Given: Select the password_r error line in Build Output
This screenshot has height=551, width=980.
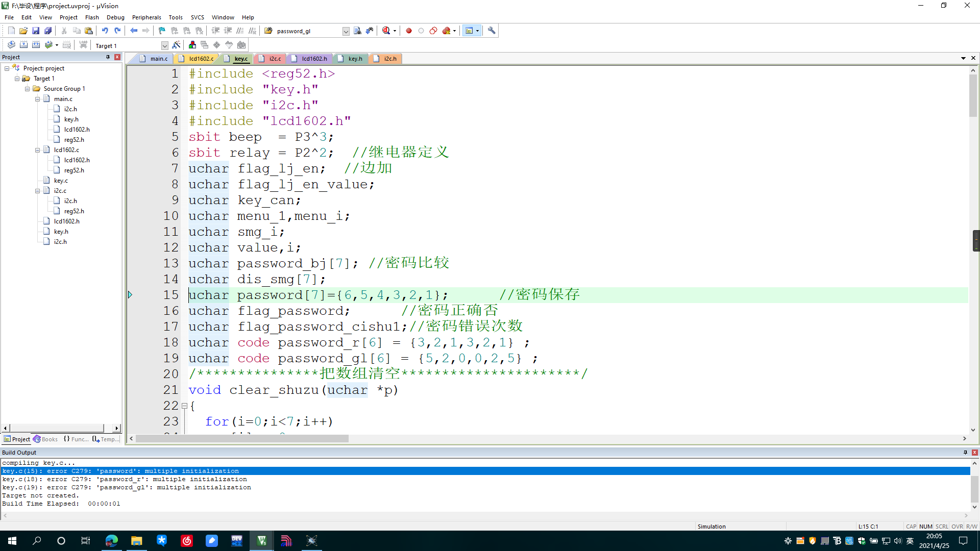Looking at the screenshot, I should tap(125, 479).
